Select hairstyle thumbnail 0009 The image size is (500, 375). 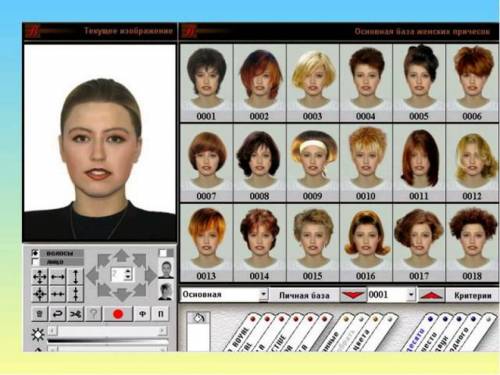point(312,163)
